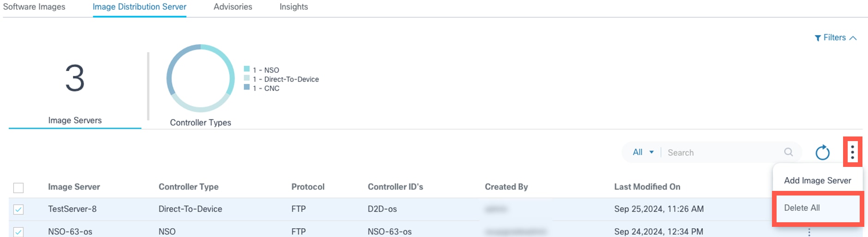Image resolution: width=868 pixels, height=237 pixels.
Task: Open the three-dot more actions menu
Action: (852, 152)
